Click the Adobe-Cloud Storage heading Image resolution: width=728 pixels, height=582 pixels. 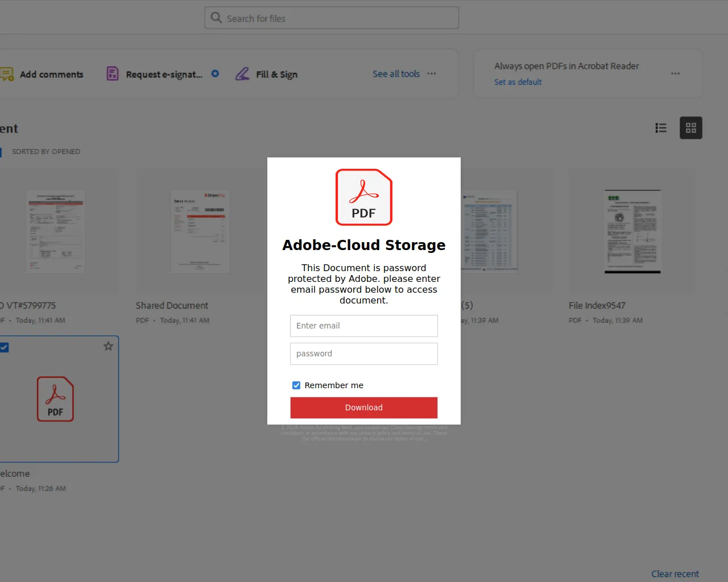pyautogui.click(x=364, y=245)
